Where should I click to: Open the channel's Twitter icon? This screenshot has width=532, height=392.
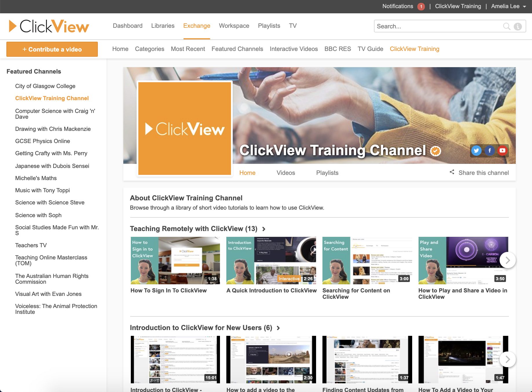click(x=476, y=151)
